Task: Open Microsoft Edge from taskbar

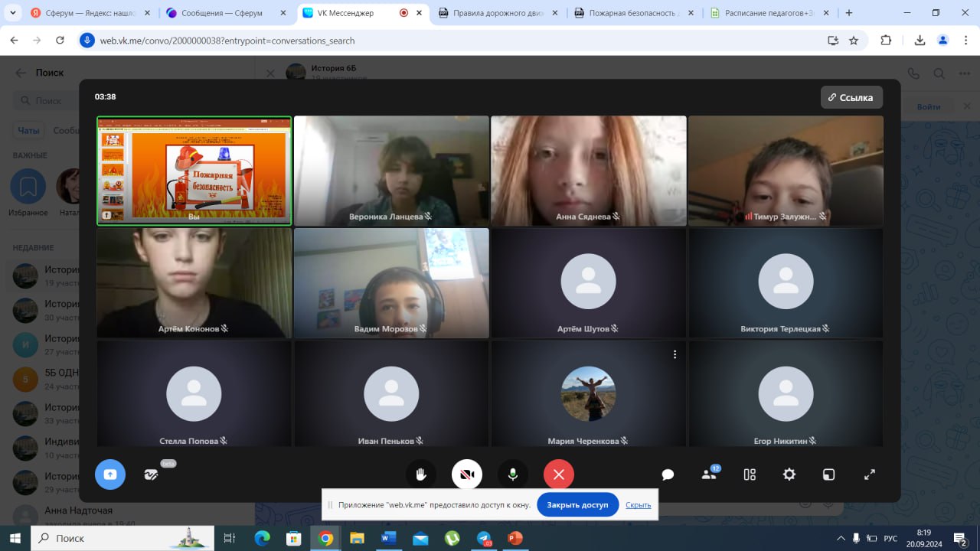Action: click(x=261, y=538)
